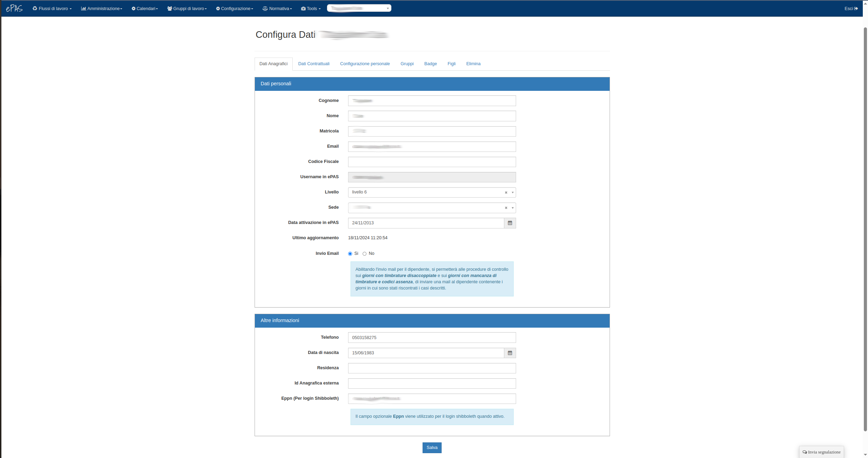Expand the Sede dropdown arrow
This screenshot has height=458, width=868.
[x=512, y=208]
